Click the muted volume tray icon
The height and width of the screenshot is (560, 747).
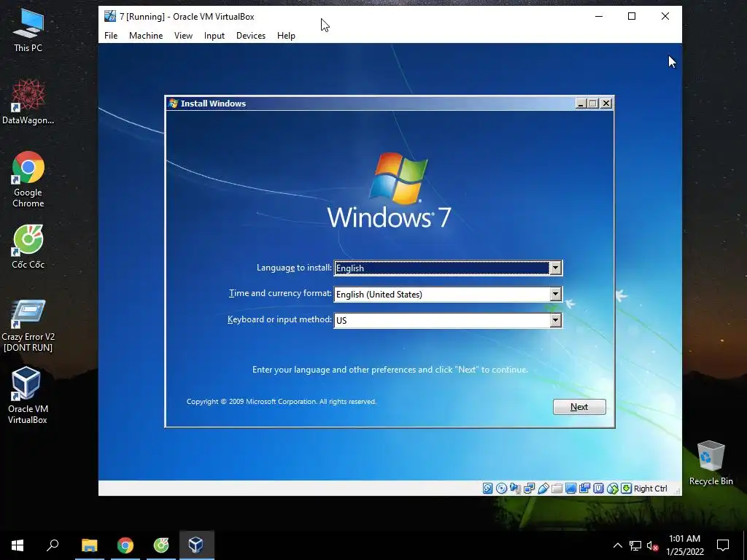(x=652, y=545)
